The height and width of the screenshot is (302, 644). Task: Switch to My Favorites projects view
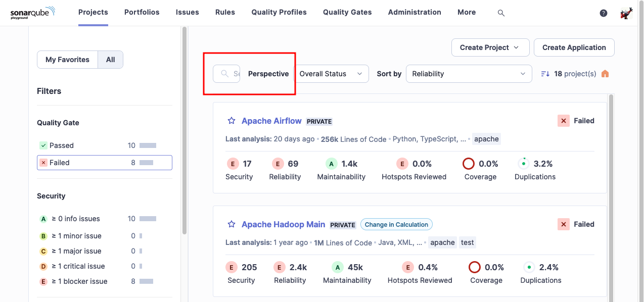click(x=67, y=60)
